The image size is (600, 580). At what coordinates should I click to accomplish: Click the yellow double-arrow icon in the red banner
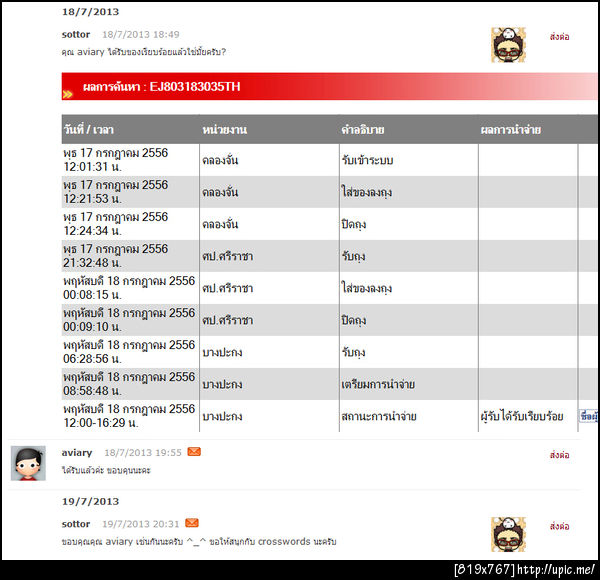pyautogui.click(x=67, y=94)
